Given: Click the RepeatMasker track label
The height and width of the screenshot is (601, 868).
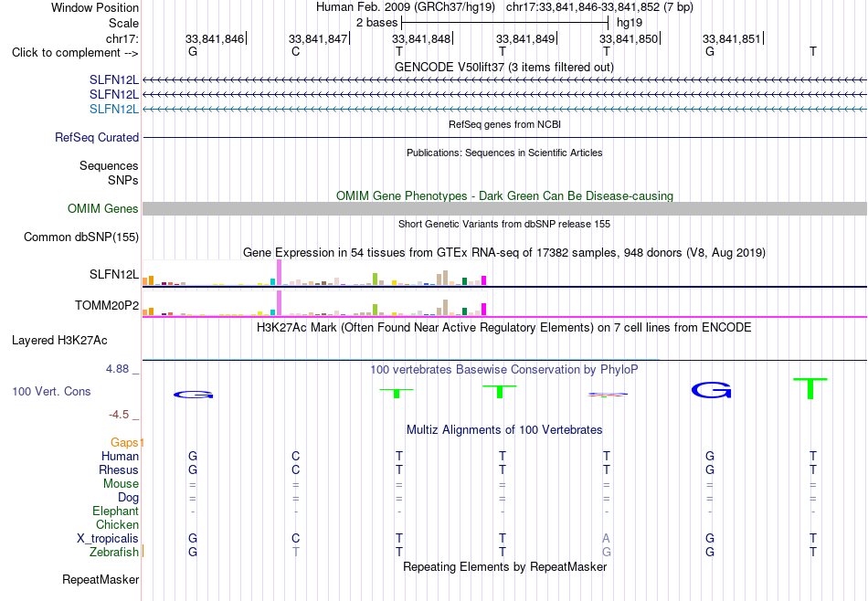Looking at the screenshot, I should point(101,579).
